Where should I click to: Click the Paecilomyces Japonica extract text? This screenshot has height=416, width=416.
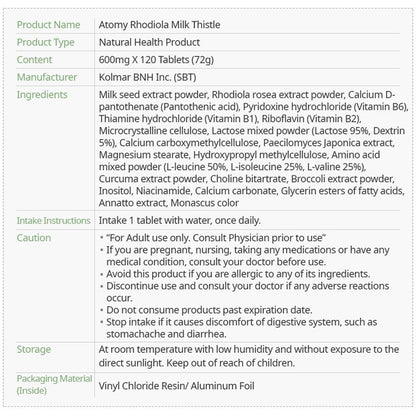pos(329,143)
